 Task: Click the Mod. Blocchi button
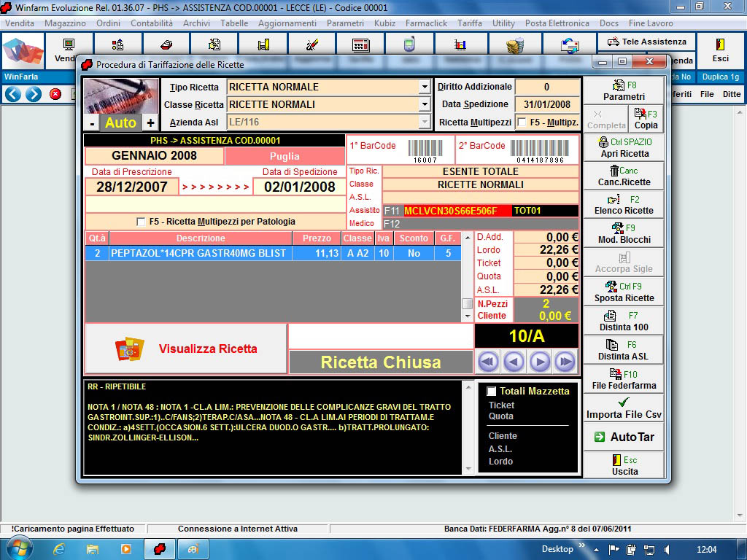click(x=624, y=234)
